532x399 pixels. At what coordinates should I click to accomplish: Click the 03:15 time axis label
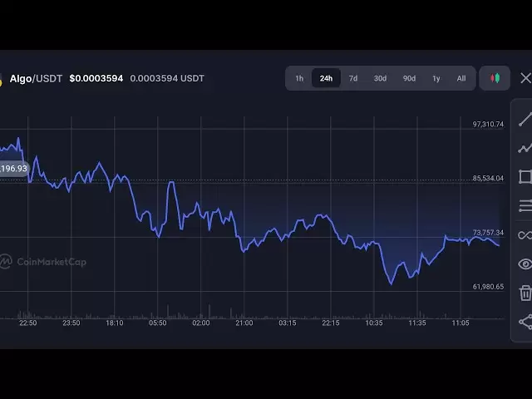[288, 323]
